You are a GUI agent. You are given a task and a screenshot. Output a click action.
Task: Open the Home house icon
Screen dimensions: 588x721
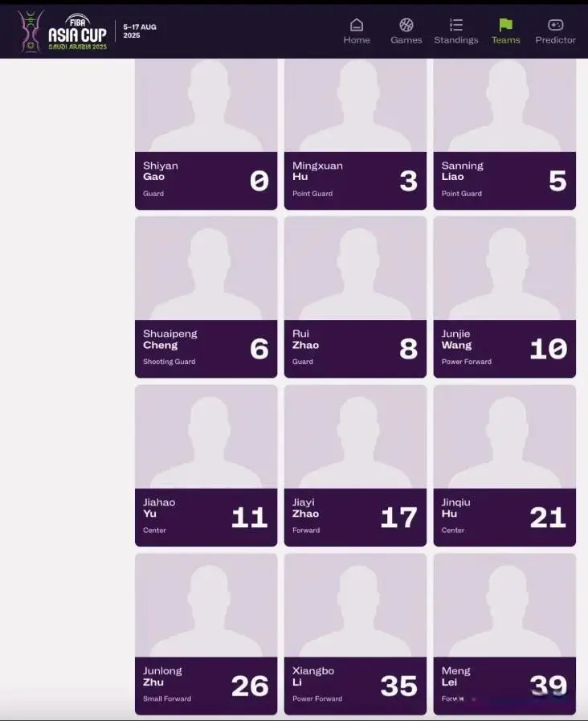tap(357, 25)
